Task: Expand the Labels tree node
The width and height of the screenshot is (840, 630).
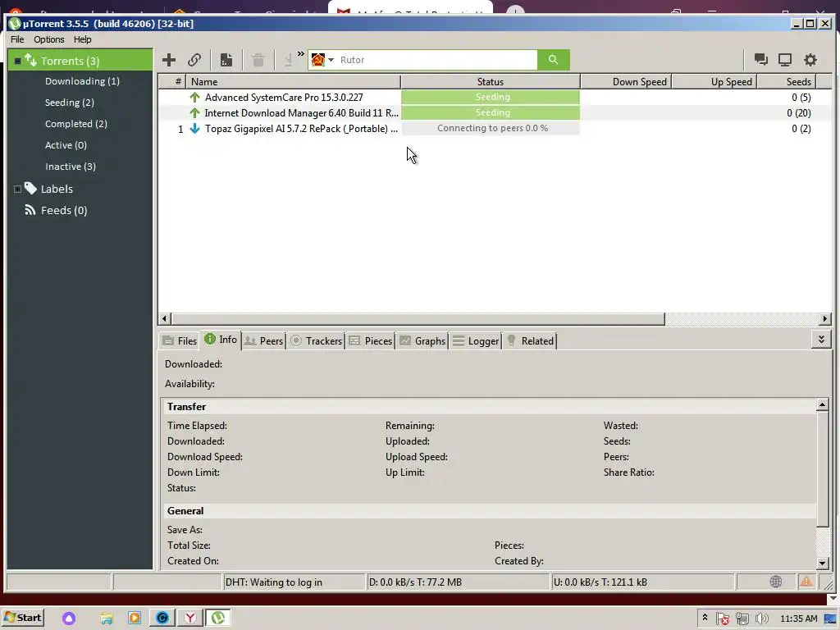Action: (x=17, y=189)
